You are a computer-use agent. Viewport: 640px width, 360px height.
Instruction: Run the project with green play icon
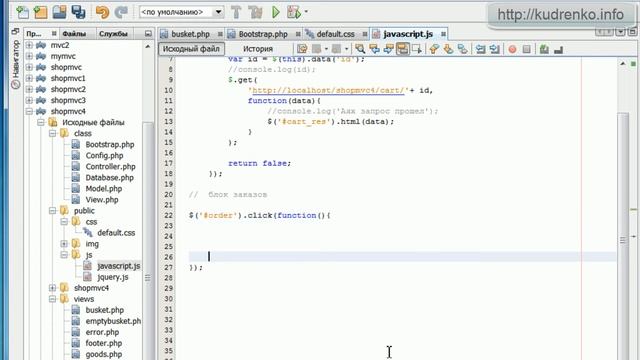pyautogui.click(x=276, y=12)
